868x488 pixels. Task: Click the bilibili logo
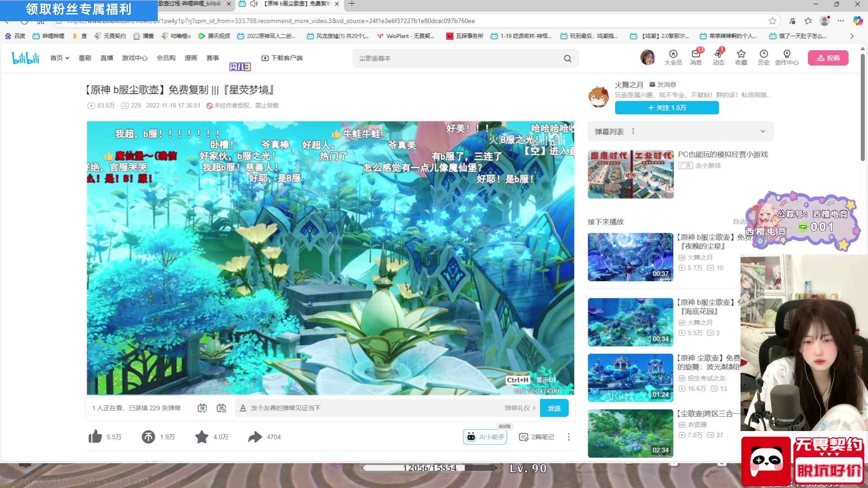[x=26, y=58]
